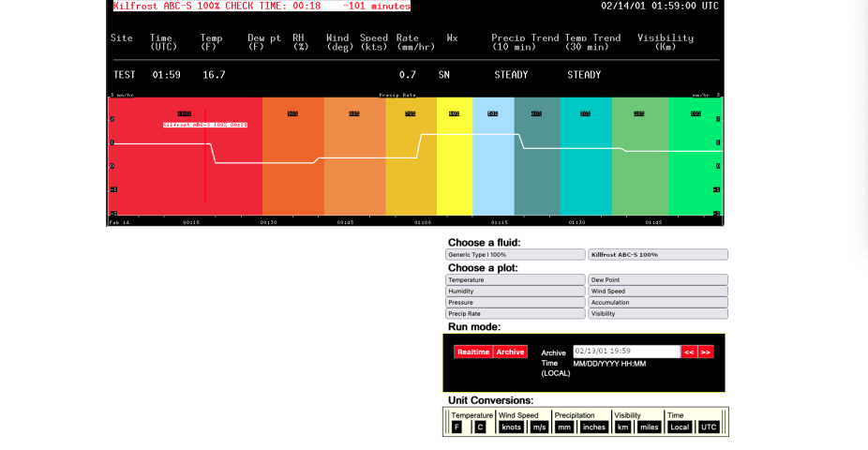Select Realtime run mode

pyautogui.click(x=473, y=352)
